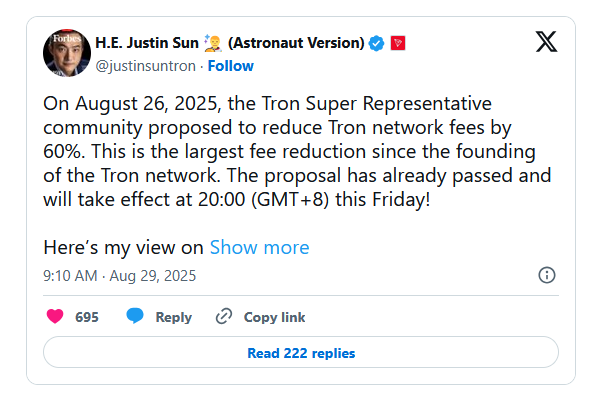Image resolution: width=600 pixels, height=398 pixels.
Task: Open the info icon beside timestamp
Action: (546, 275)
